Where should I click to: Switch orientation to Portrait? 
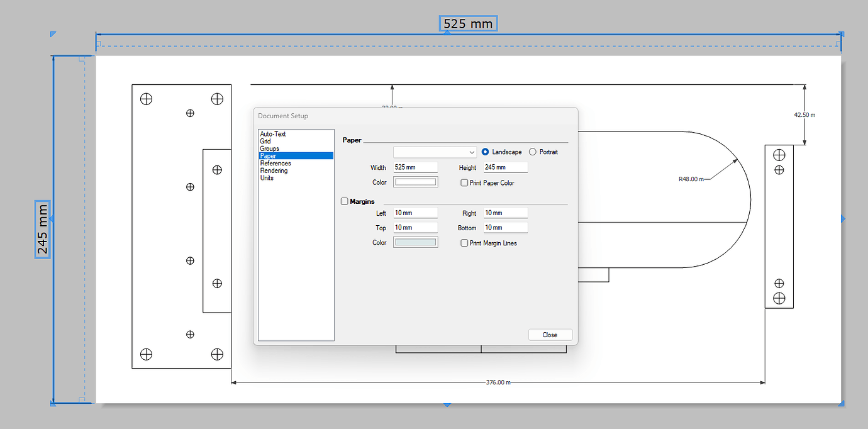(531, 152)
